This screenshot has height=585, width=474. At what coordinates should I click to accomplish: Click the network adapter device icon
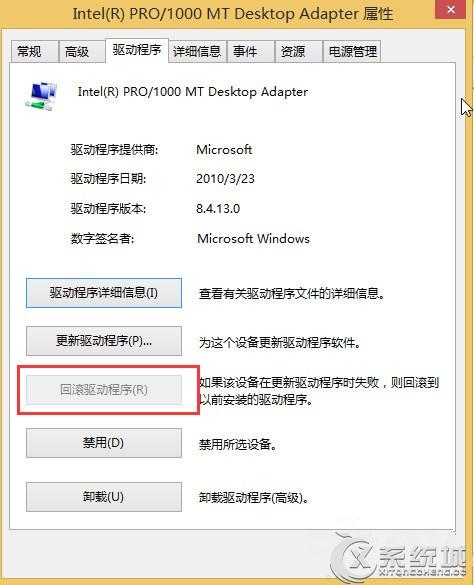click(41, 96)
